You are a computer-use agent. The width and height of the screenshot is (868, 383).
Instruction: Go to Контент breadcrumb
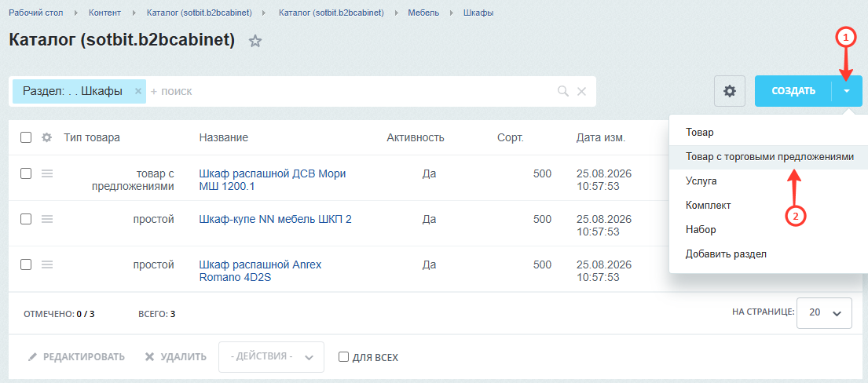point(104,13)
